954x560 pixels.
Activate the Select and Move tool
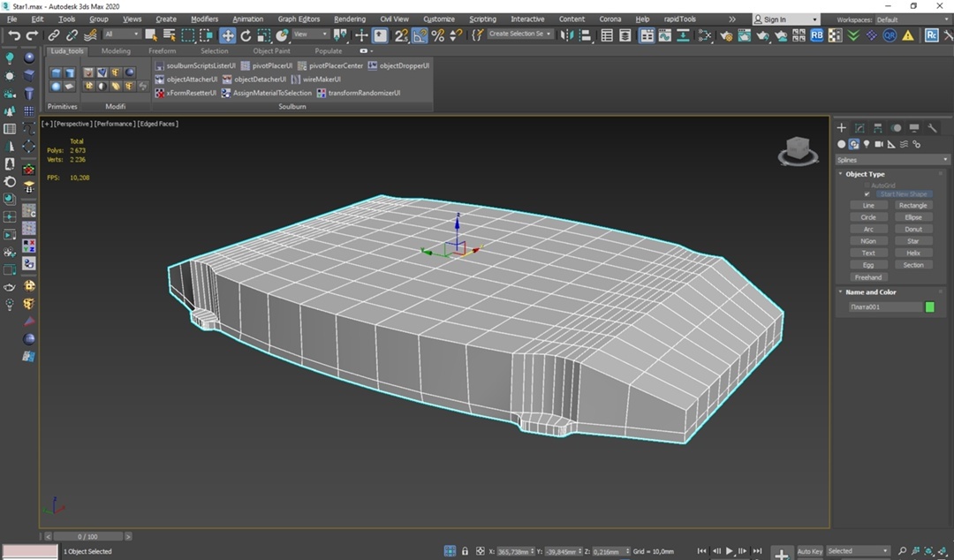(x=228, y=35)
